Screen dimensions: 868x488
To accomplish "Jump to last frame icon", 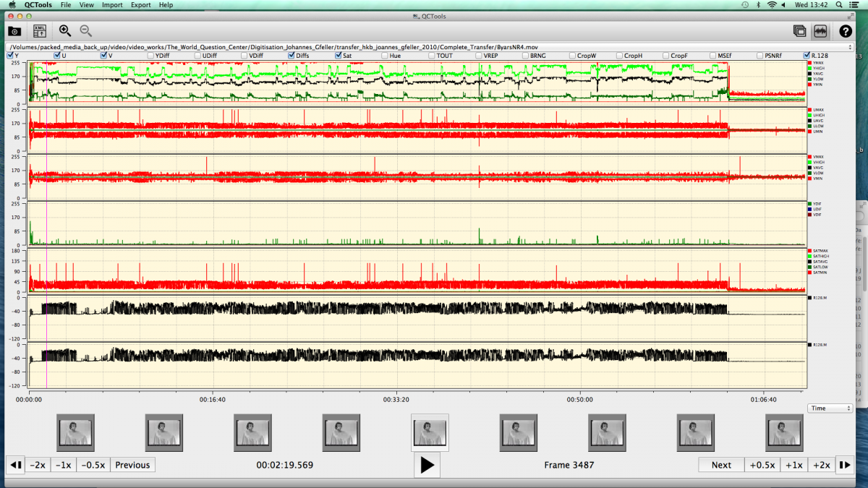I will coord(844,465).
